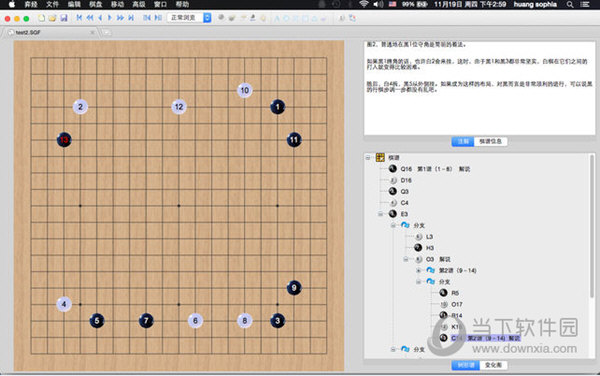Open the Wi-Fi status menu
The height and width of the screenshot is (376, 600).
coord(364,4)
